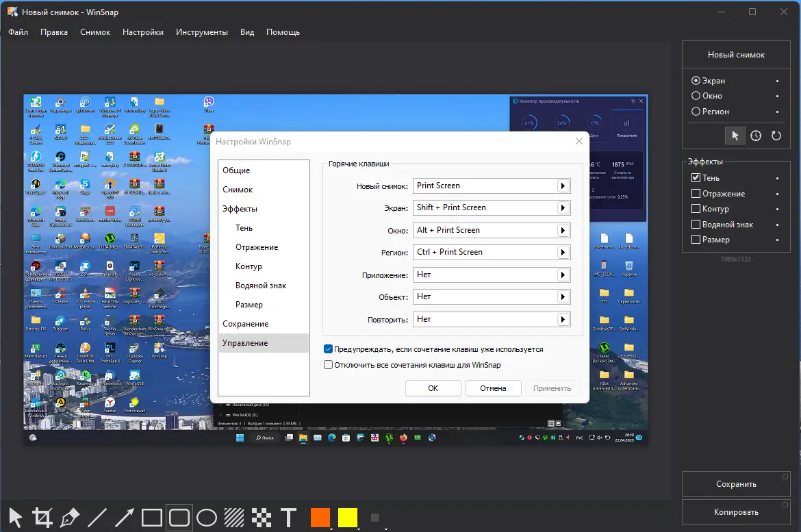Screen dimensions: 801x532
Task: Open dropdown arrow under yellow color swatch
Action: (358, 529)
